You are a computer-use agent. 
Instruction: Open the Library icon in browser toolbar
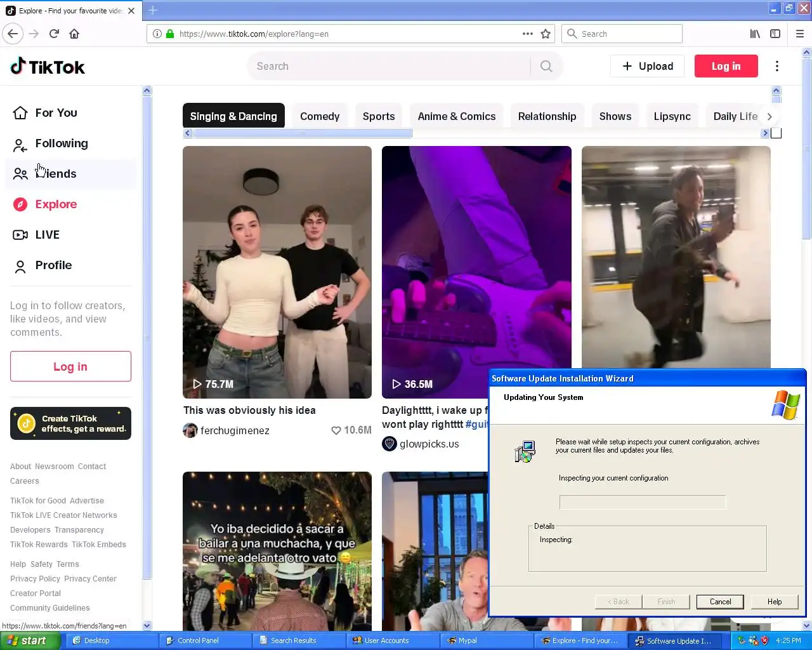coord(755,34)
